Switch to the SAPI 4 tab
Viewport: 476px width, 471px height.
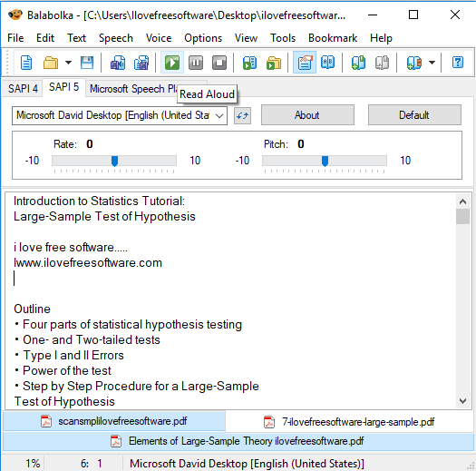(23, 89)
